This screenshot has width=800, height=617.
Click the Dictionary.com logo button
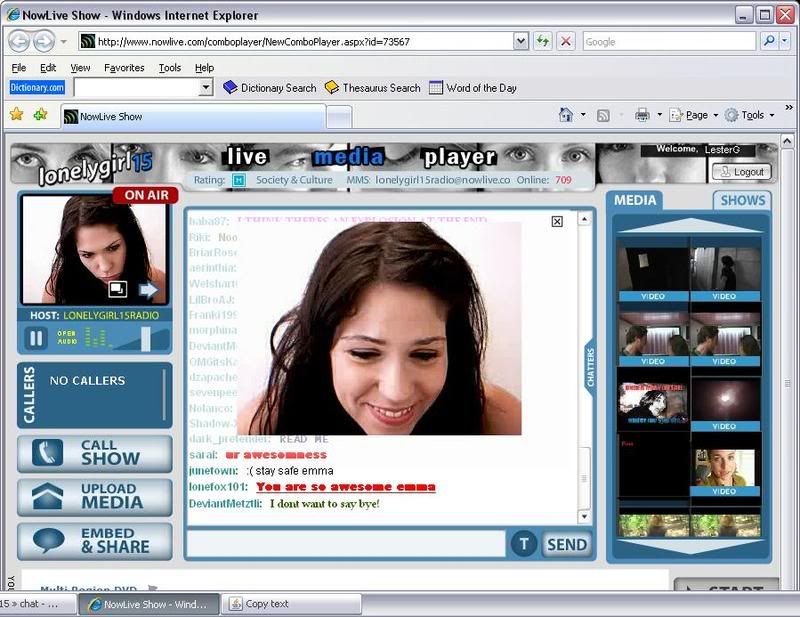coord(37,87)
